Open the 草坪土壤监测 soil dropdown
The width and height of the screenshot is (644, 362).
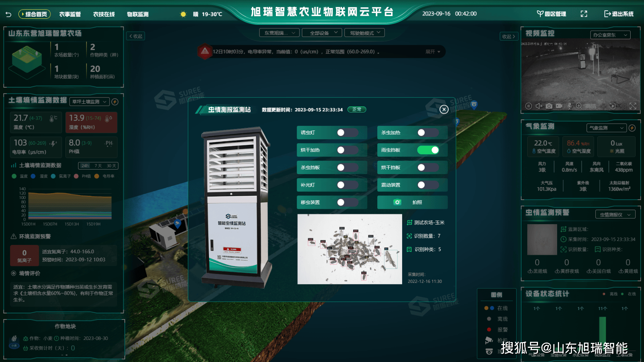(90, 102)
